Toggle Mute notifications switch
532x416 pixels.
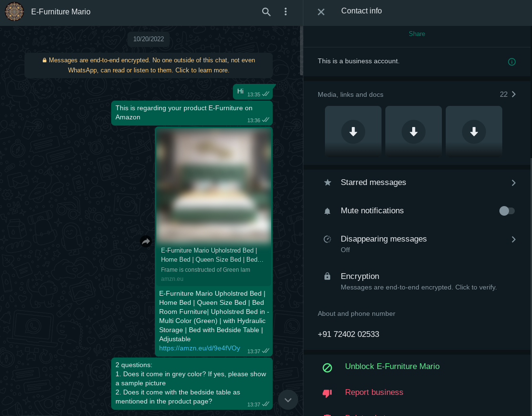[507, 211]
